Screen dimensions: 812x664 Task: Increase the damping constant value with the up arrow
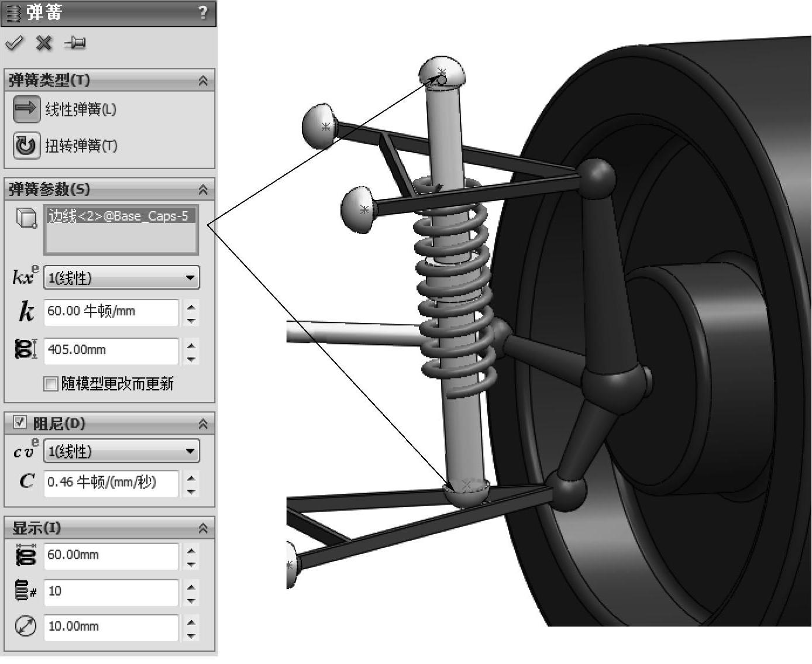[191, 477]
